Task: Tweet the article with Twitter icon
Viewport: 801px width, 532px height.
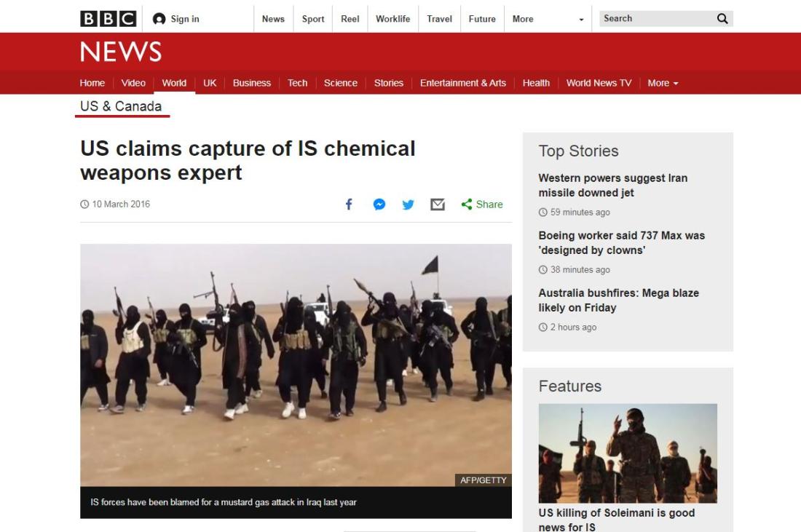Action: tap(409, 205)
